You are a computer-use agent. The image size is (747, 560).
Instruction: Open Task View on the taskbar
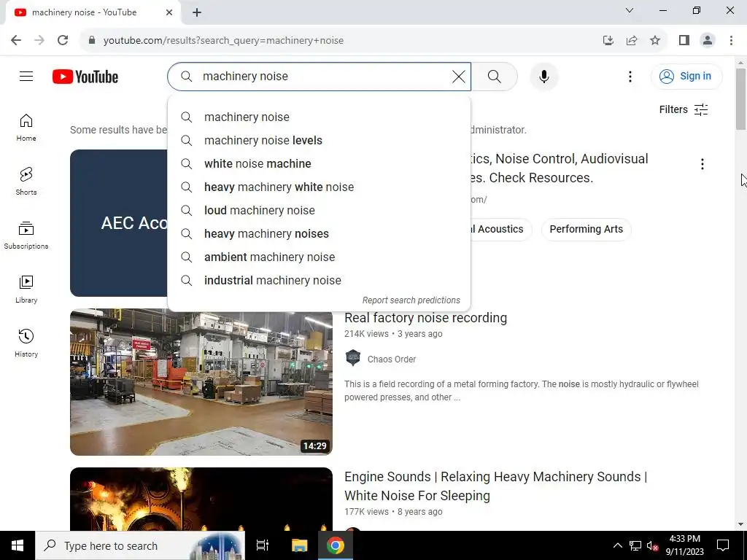pos(263,545)
